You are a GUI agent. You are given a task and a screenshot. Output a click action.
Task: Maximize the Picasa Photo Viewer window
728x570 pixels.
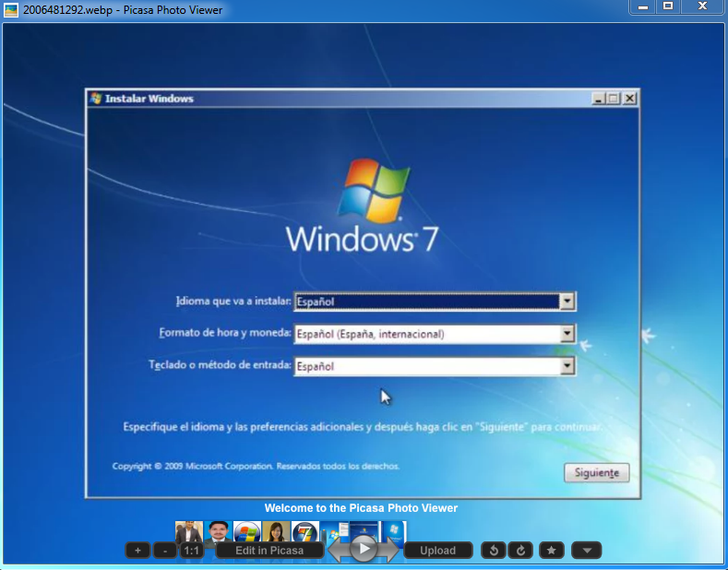coord(668,6)
